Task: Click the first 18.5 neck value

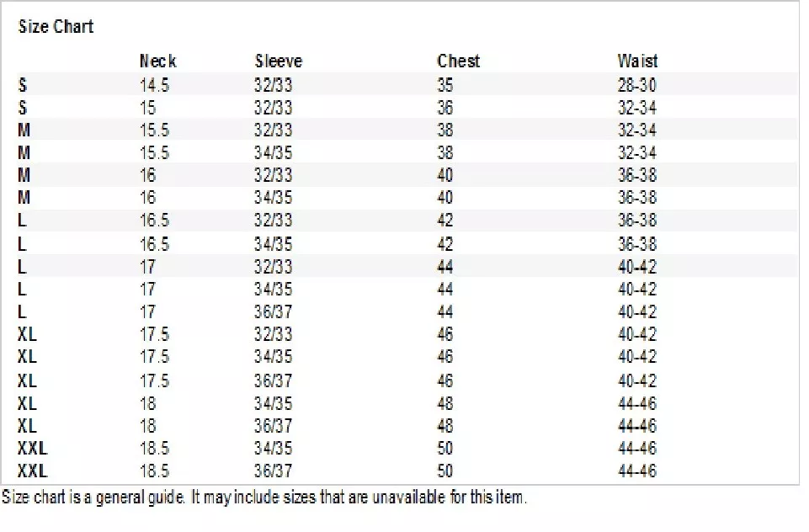Action: (154, 448)
